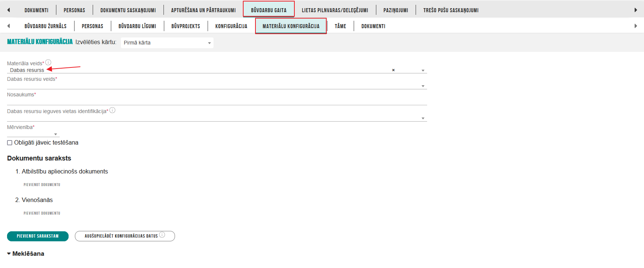Open the Izvēlēties kārtu dropdown showing Pirmā kārta
The image size is (644, 268).
(x=167, y=43)
